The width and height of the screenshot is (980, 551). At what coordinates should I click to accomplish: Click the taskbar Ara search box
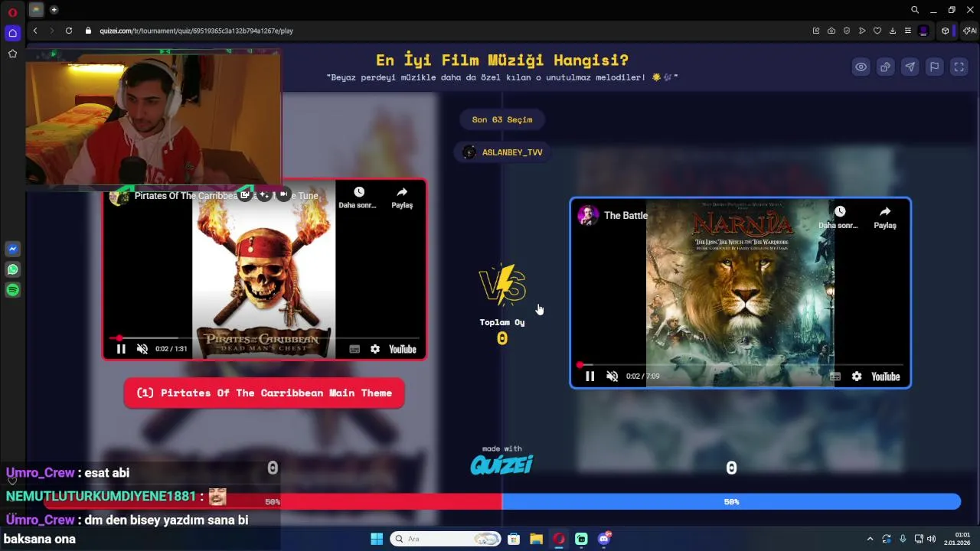(446, 539)
